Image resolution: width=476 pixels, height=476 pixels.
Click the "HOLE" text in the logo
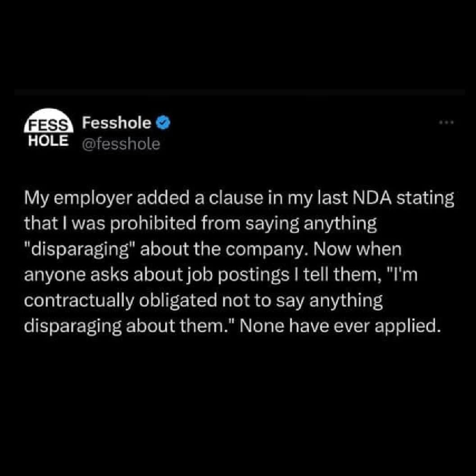coord(48,141)
